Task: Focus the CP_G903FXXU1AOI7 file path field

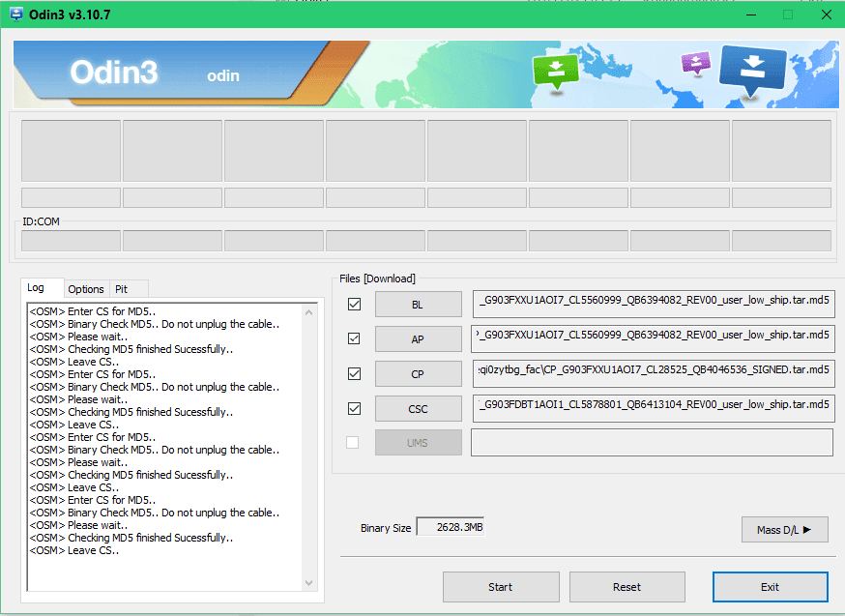Action: [x=654, y=373]
